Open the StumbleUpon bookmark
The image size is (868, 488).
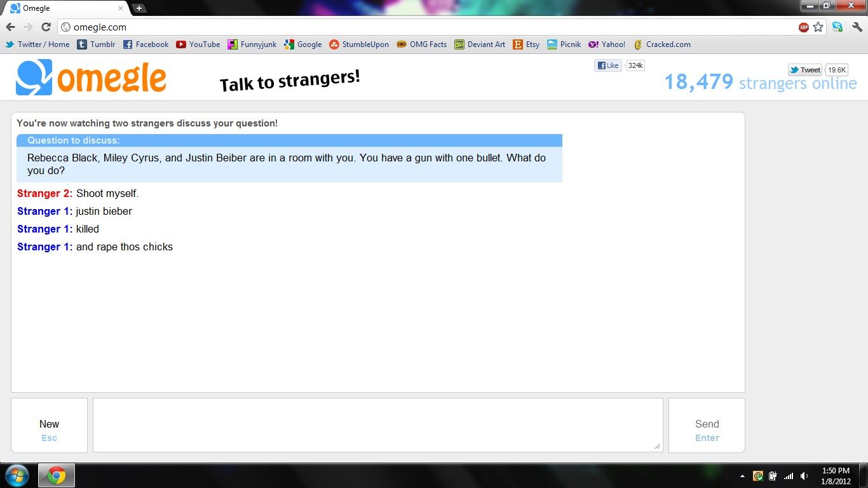point(358,44)
